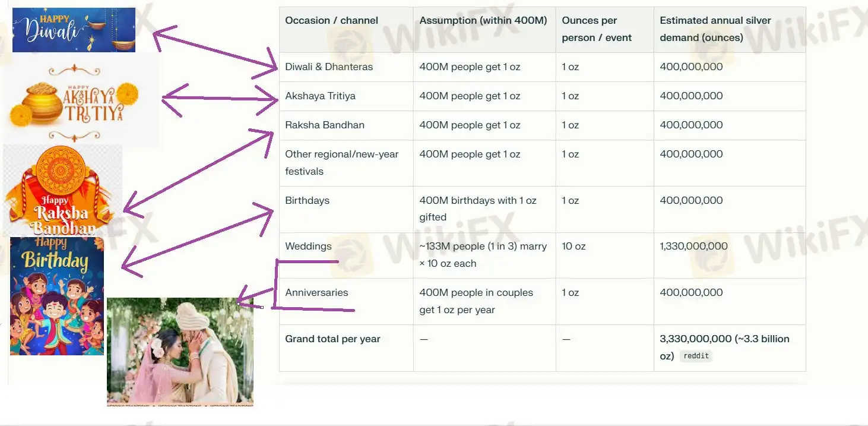868x426 pixels.
Task: Click the "Estimated annual silver demand" header
Action: [715, 29]
